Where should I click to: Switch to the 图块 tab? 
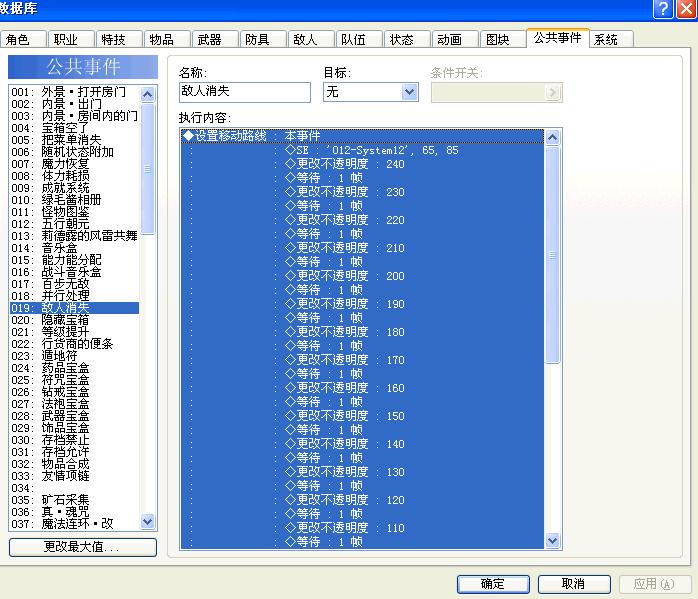503,40
